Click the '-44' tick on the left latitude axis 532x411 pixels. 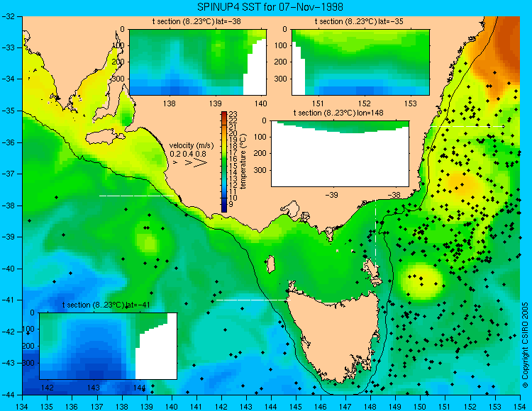coord(7,395)
